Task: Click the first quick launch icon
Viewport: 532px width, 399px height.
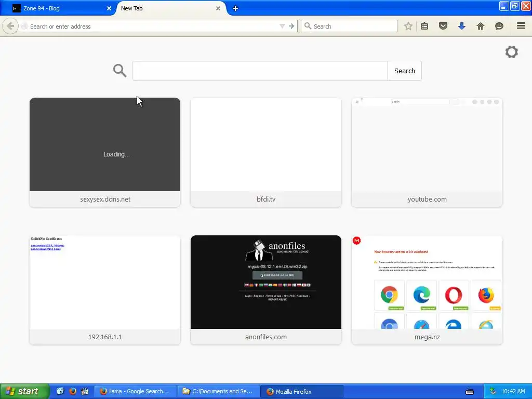Action: [x=60, y=391]
